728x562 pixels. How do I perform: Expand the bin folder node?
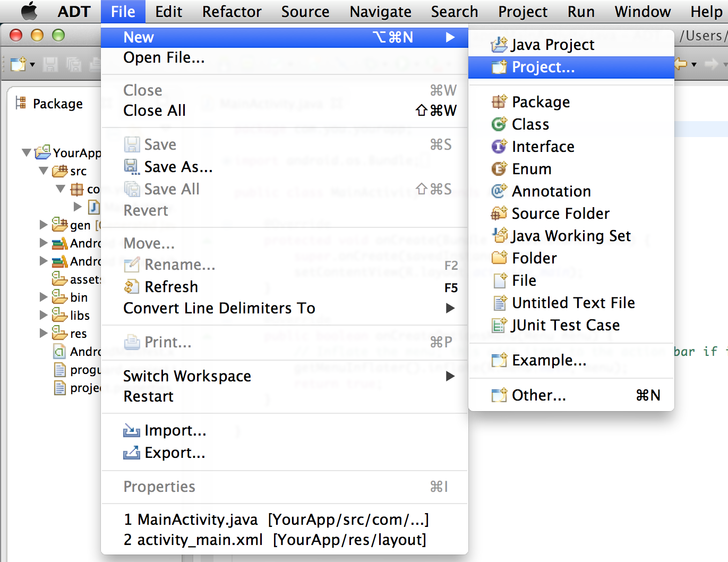(44, 297)
